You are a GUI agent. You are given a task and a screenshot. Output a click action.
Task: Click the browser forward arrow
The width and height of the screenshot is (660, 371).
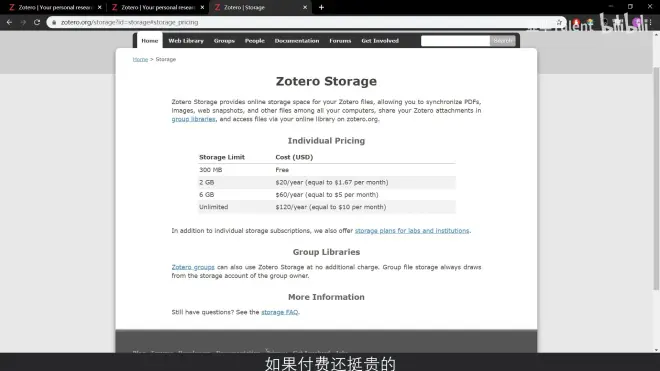23,22
